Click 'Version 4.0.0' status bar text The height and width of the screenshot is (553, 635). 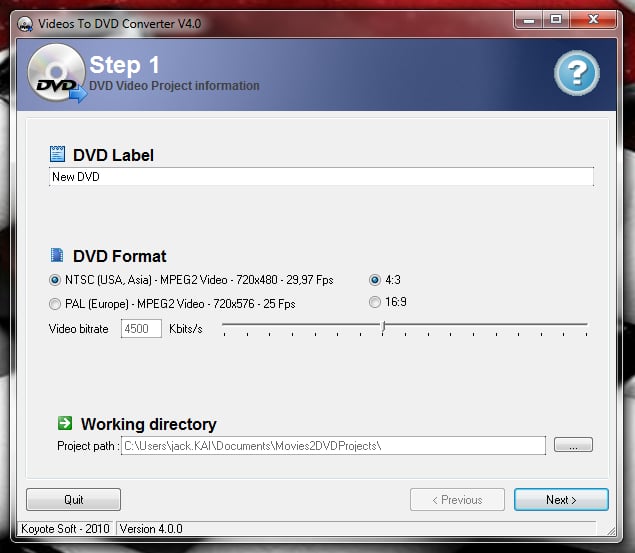click(151, 529)
